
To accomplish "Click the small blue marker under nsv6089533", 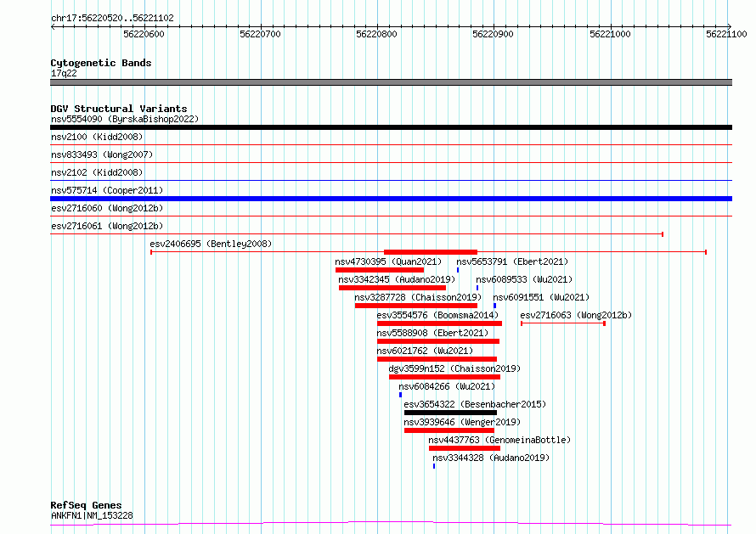I will click(477, 288).
